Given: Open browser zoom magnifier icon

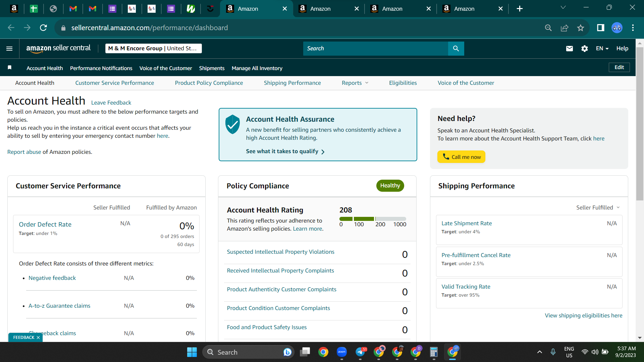Looking at the screenshot, I should (x=548, y=28).
